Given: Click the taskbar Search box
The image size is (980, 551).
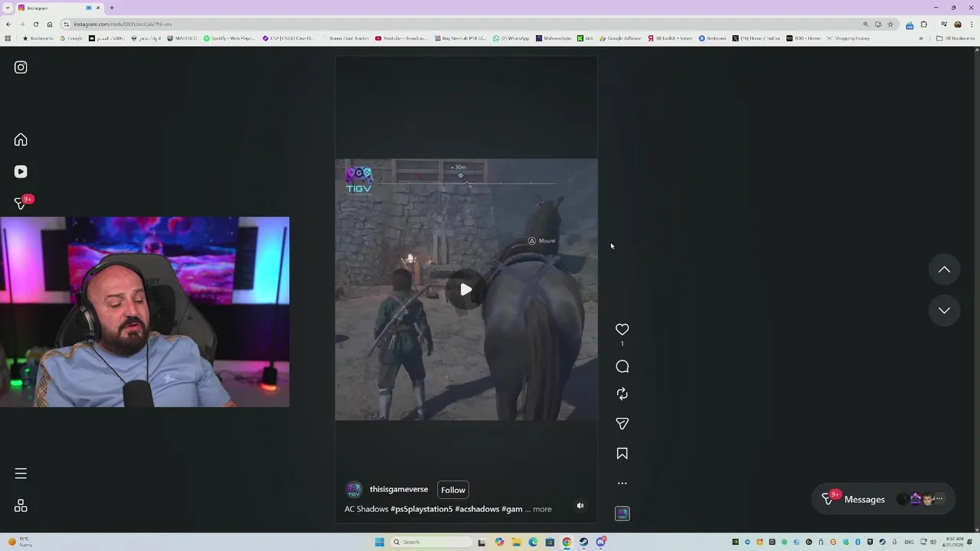Looking at the screenshot, I should pyautogui.click(x=430, y=542).
